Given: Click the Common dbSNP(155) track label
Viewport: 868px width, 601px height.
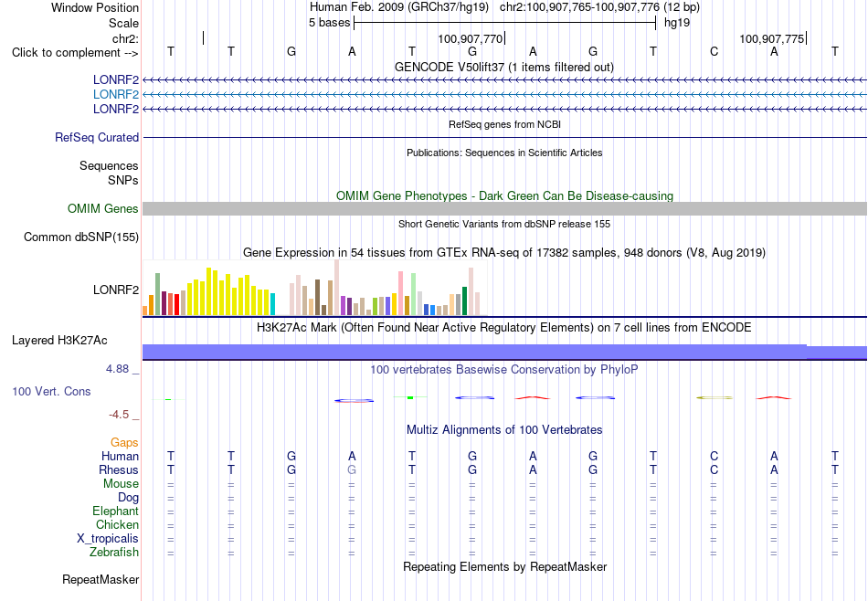Looking at the screenshot, I should [81, 237].
